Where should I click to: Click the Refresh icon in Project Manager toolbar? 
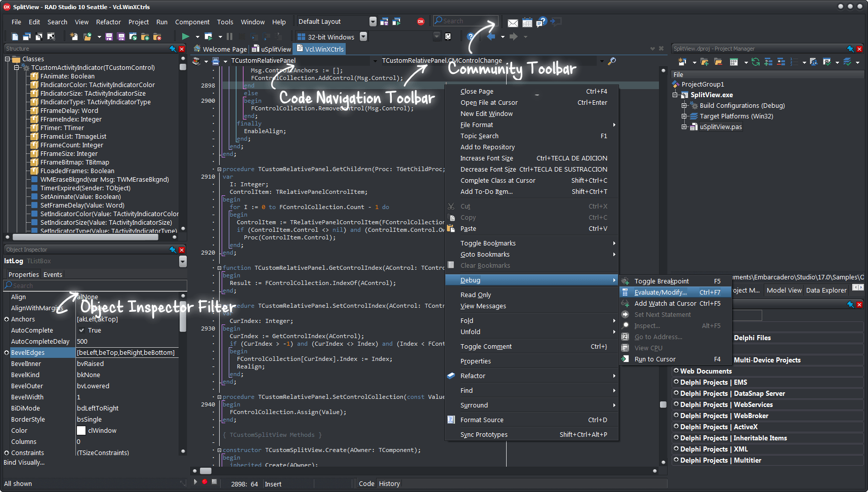point(756,62)
